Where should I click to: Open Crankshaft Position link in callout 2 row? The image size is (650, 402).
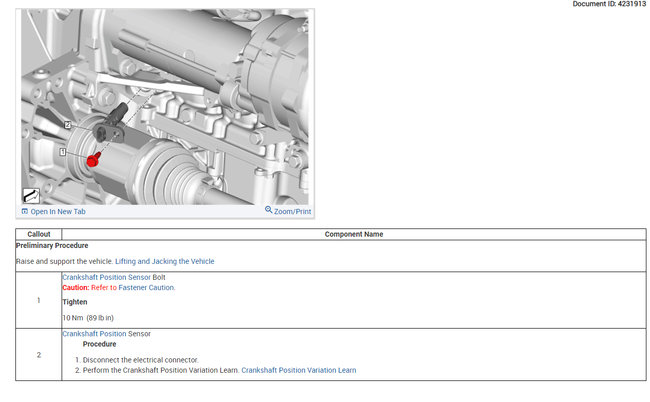tap(94, 334)
